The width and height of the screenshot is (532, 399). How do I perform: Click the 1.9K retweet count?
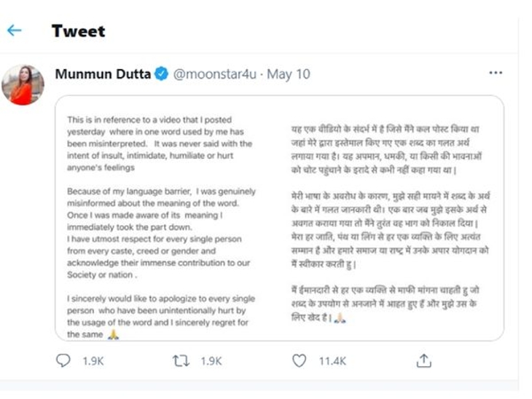(209, 360)
